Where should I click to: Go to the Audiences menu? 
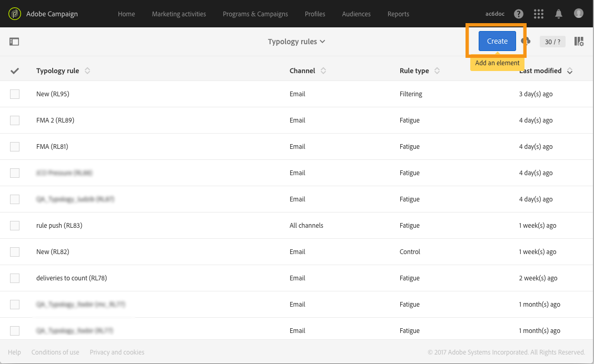(x=356, y=14)
